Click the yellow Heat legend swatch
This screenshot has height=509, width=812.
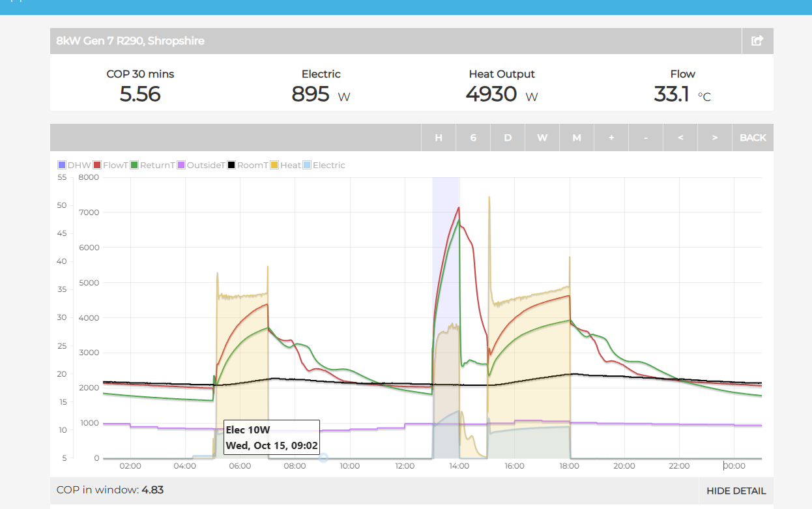coord(274,166)
